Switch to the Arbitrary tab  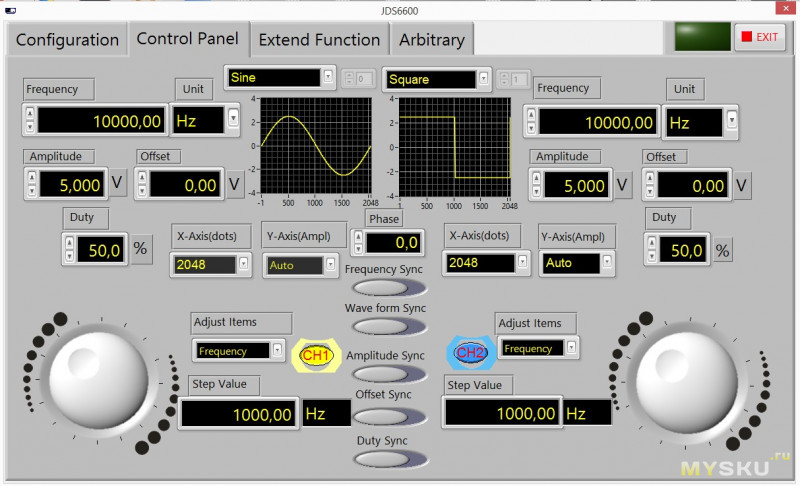pyautogui.click(x=431, y=40)
